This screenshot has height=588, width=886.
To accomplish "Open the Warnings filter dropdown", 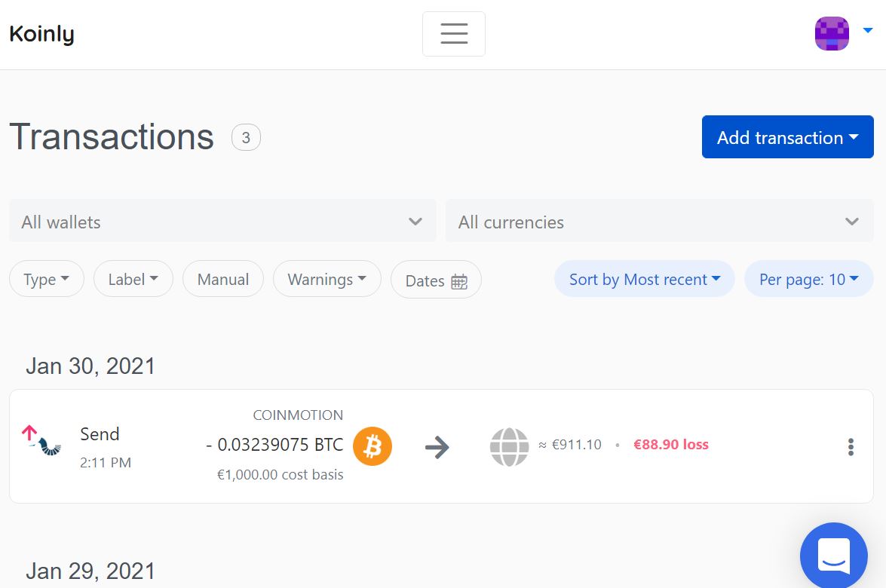I will click(x=327, y=280).
